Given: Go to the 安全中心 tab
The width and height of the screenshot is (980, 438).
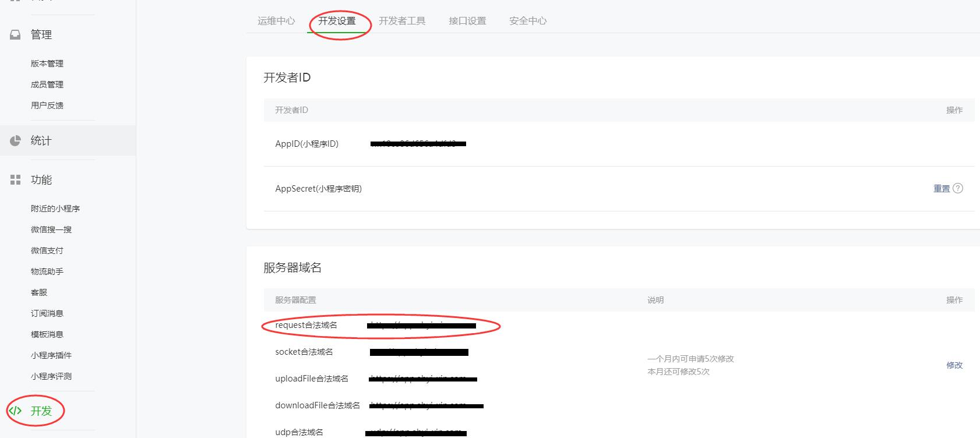Looking at the screenshot, I should point(528,21).
